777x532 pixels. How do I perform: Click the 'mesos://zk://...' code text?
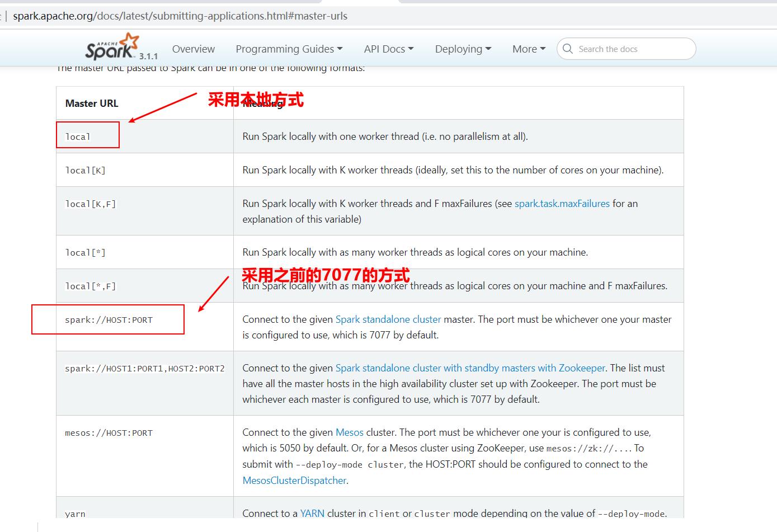tap(589, 448)
